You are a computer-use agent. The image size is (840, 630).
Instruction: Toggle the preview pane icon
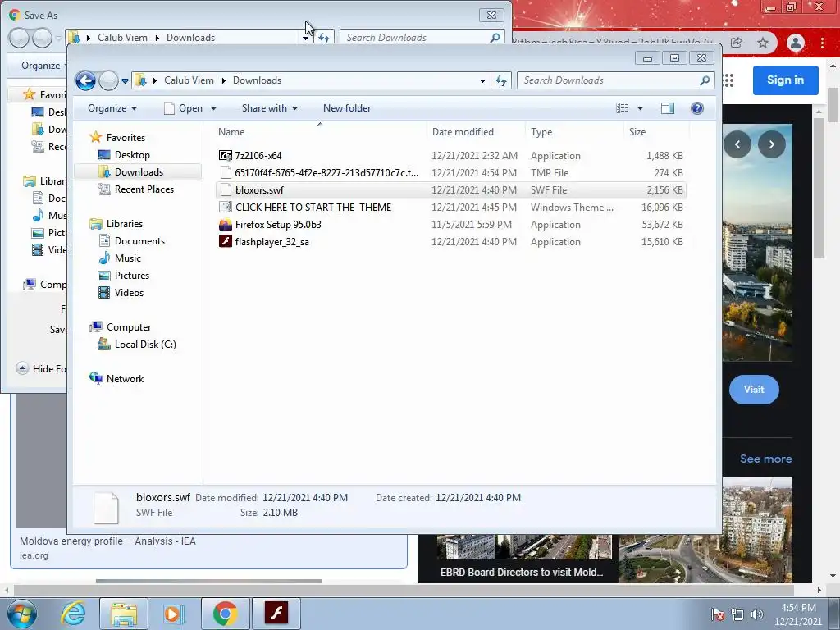click(668, 108)
